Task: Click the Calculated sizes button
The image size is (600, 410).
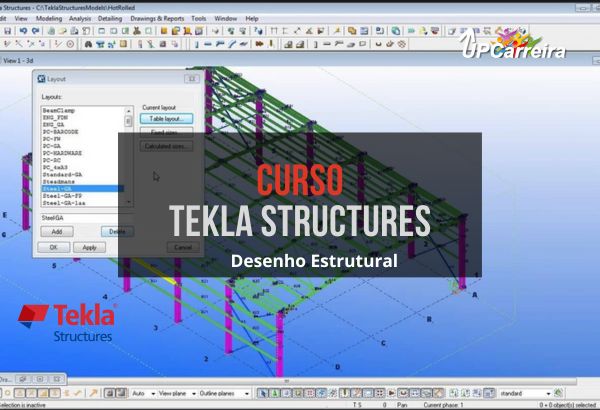Action: coord(166,146)
